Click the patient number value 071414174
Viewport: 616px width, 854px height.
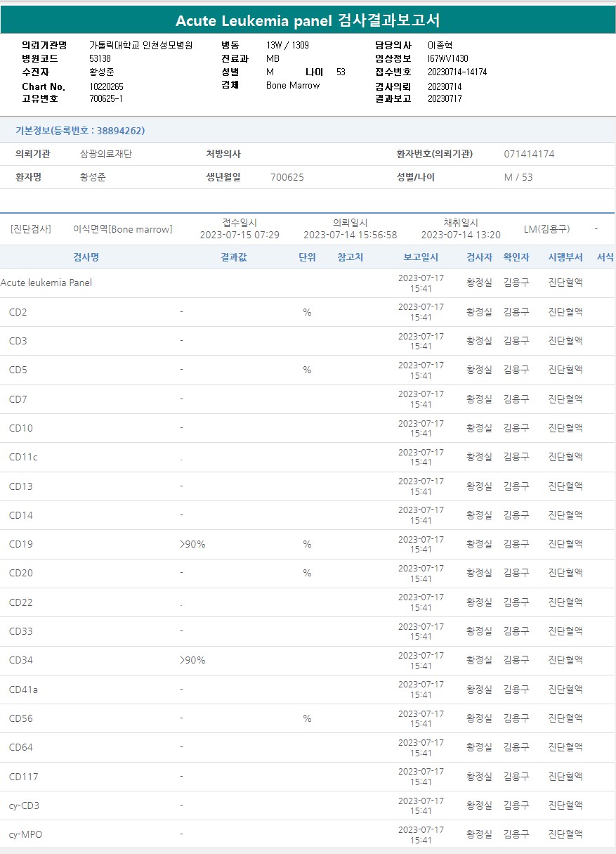529,154
